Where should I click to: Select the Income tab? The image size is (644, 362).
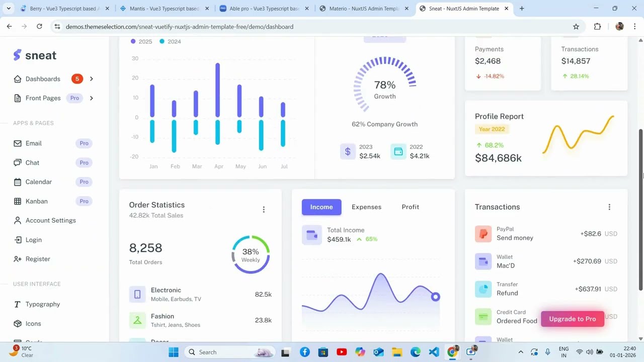click(321, 207)
